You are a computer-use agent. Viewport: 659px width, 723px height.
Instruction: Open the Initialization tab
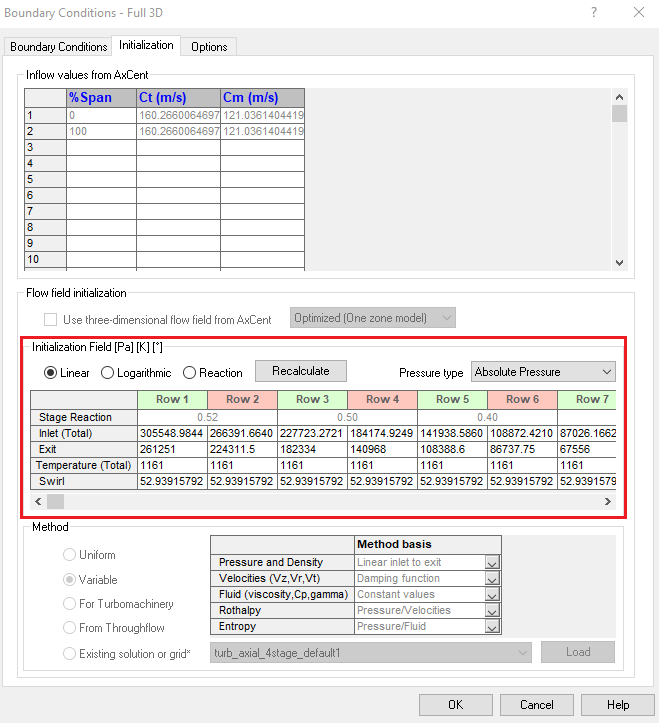tap(146, 45)
